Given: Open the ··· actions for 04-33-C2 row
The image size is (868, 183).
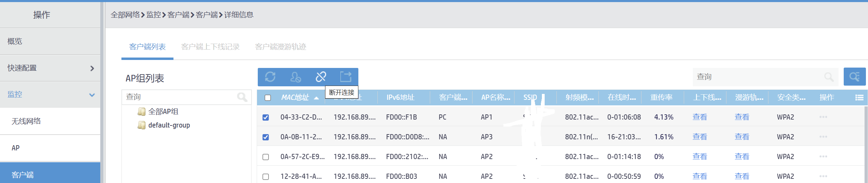Looking at the screenshot, I should coord(823,117).
